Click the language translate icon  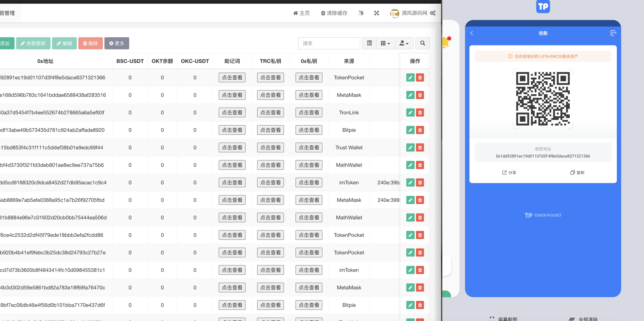tap(361, 13)
